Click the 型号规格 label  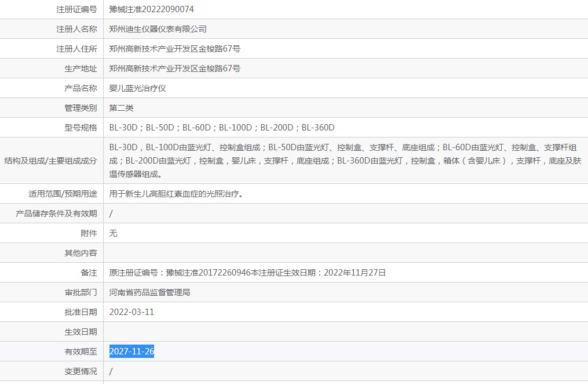(81, 128)
